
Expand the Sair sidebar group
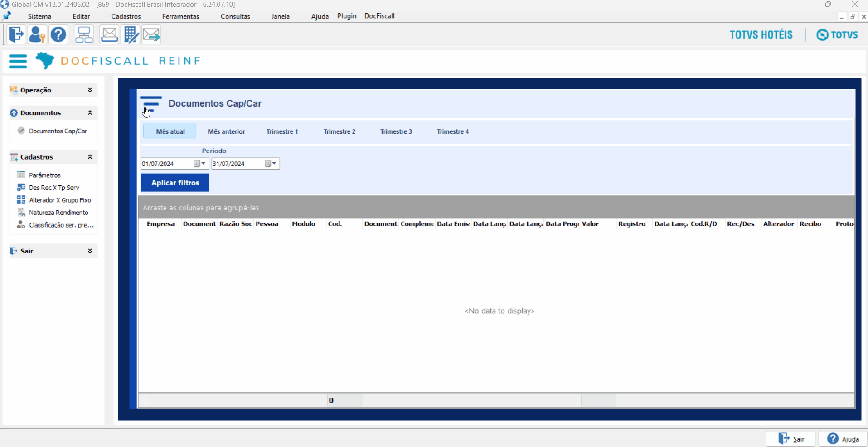coord(90,251)
